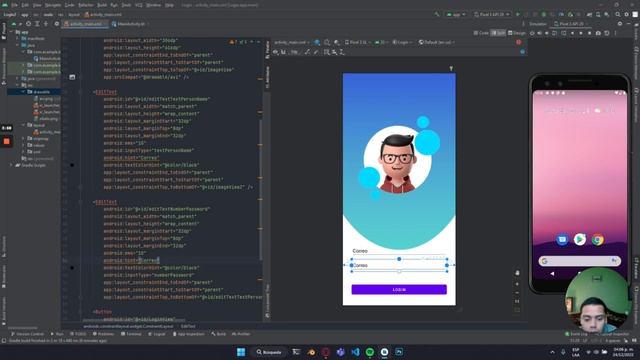
Task: Expand the Gradle Scripts node
Action: 11,165
